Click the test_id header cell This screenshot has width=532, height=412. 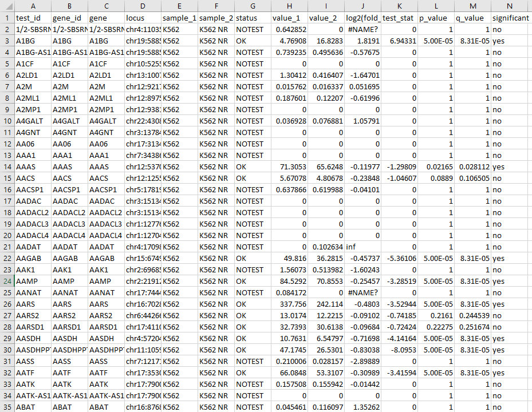31,18
